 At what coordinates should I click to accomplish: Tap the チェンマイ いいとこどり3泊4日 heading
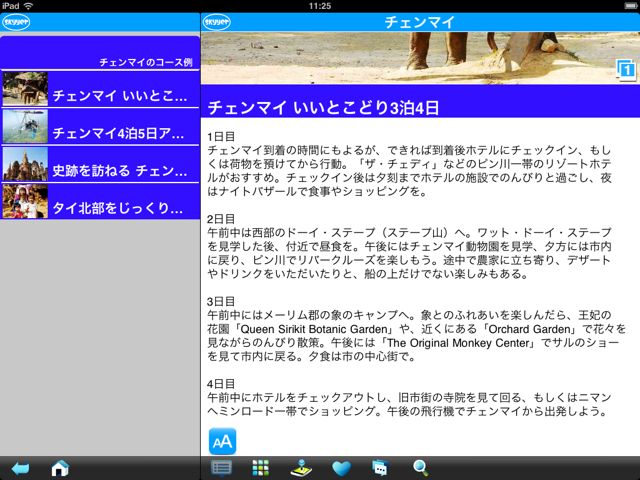[323, 108]
